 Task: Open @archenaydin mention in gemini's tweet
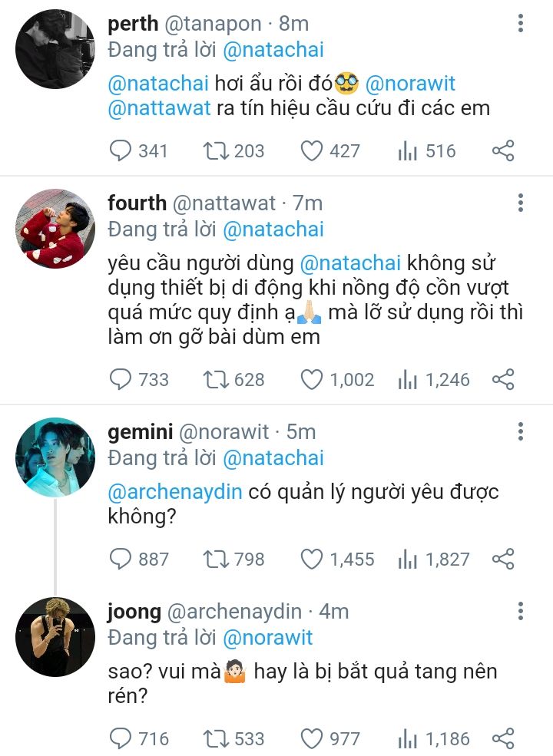(175, 492)
